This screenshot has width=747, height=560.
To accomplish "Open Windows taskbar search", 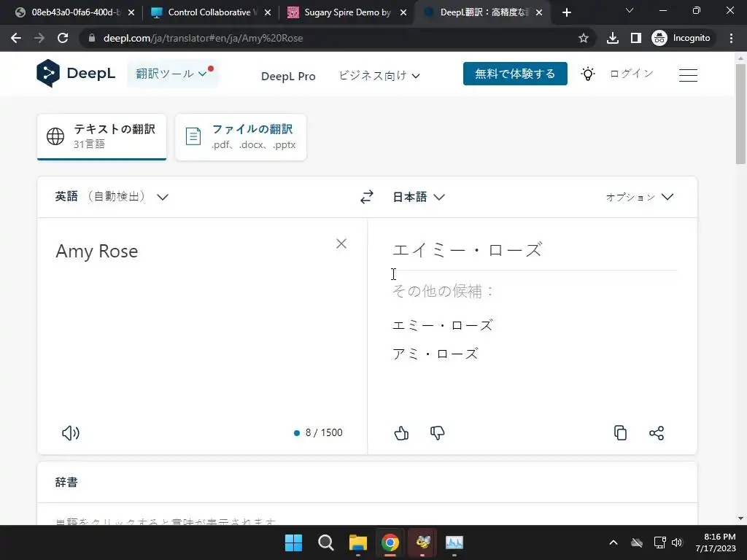I will [326, 542].
